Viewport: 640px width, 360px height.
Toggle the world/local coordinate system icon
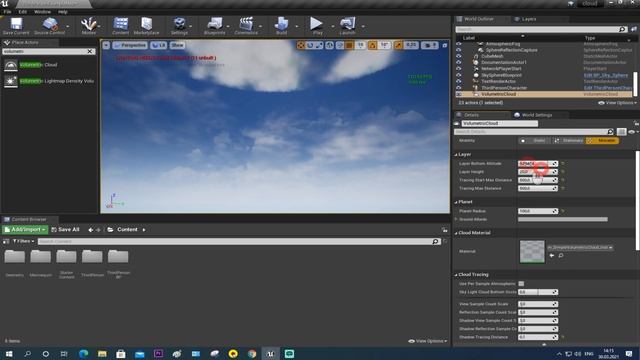pos(329,45)
